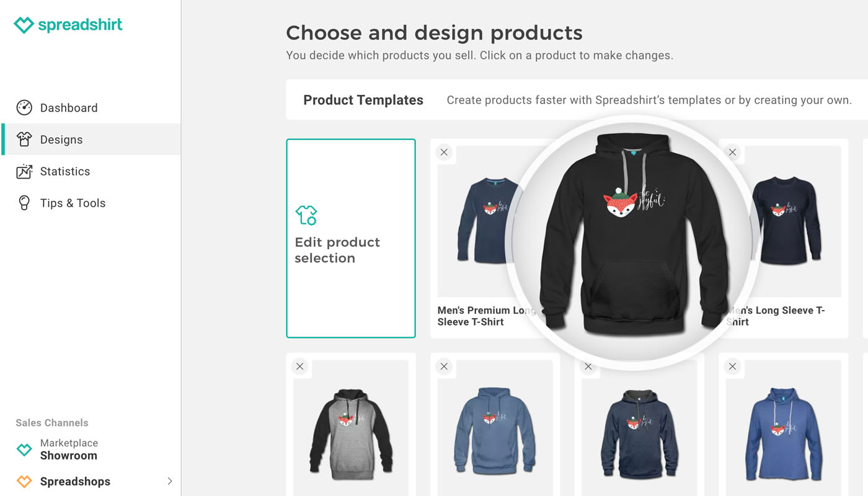Select the zoomed black hoodie preview
Image resolution: width=868 pixels, height=496 pixels.
pyautogui.click(x=632, y=242)
